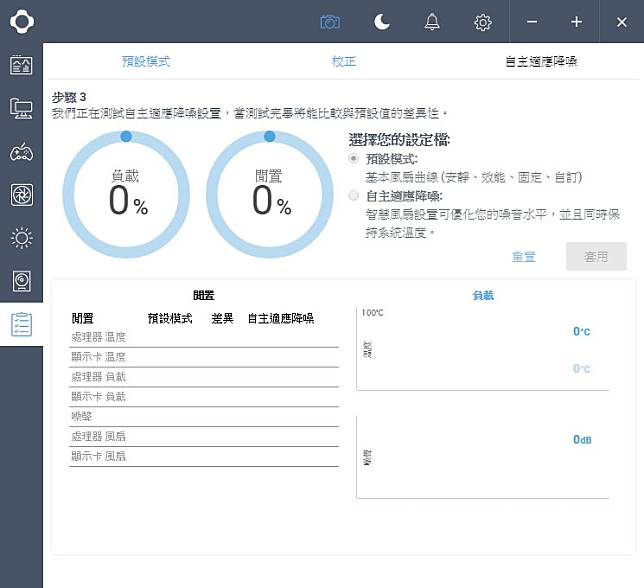
Task: Switch to the 校正 tab
Action: click(343, 61)
